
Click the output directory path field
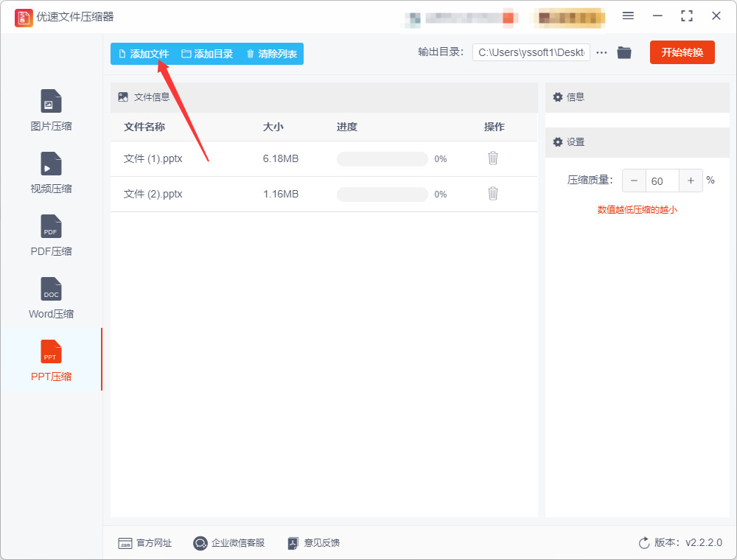[531, 52]
